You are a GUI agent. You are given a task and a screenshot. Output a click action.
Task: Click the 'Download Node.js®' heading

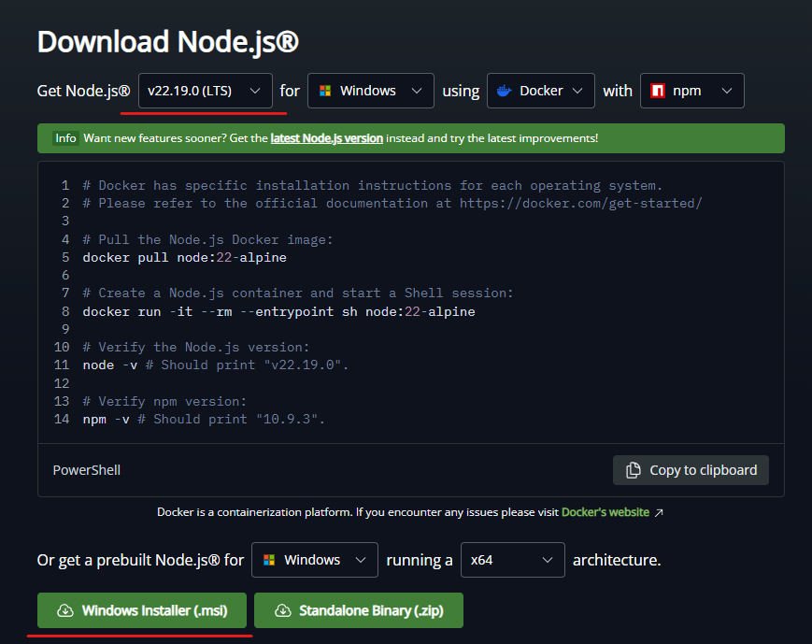168,41
